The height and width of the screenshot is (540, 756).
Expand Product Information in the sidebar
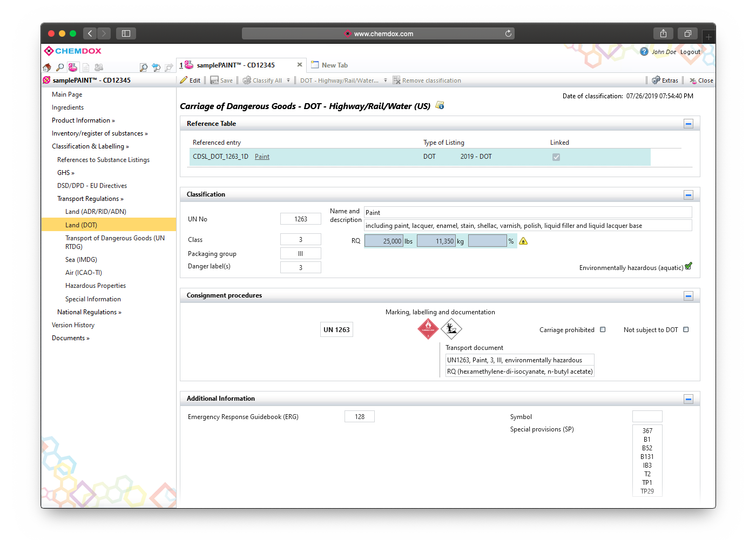coord(83,120)
